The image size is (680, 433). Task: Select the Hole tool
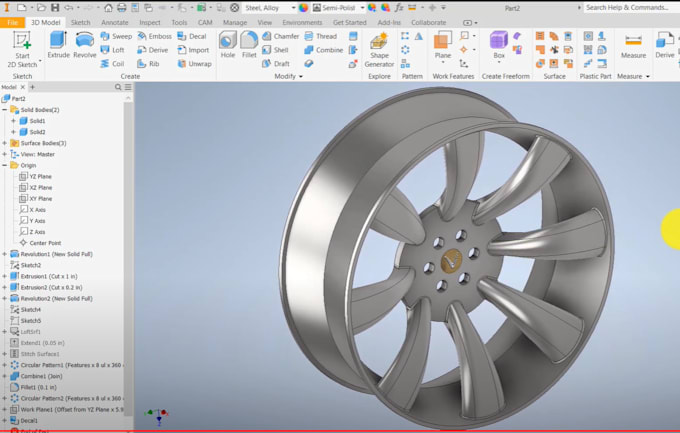tap(227, 45)
